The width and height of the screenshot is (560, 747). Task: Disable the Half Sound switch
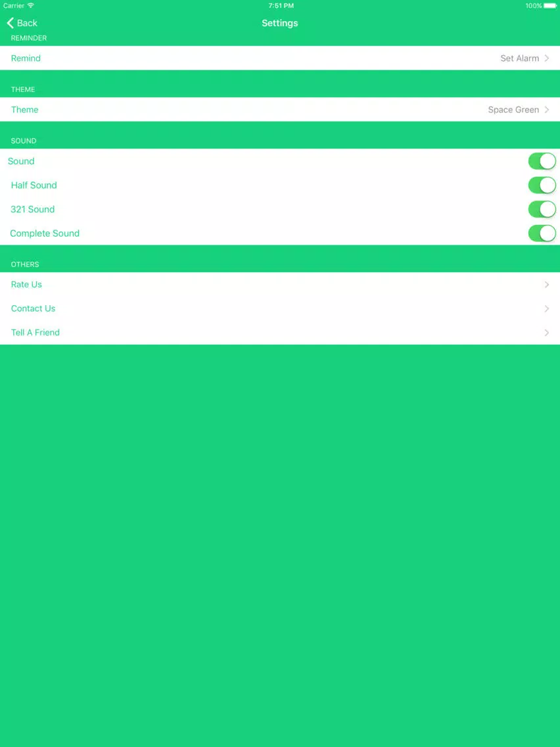coord(542,185)
